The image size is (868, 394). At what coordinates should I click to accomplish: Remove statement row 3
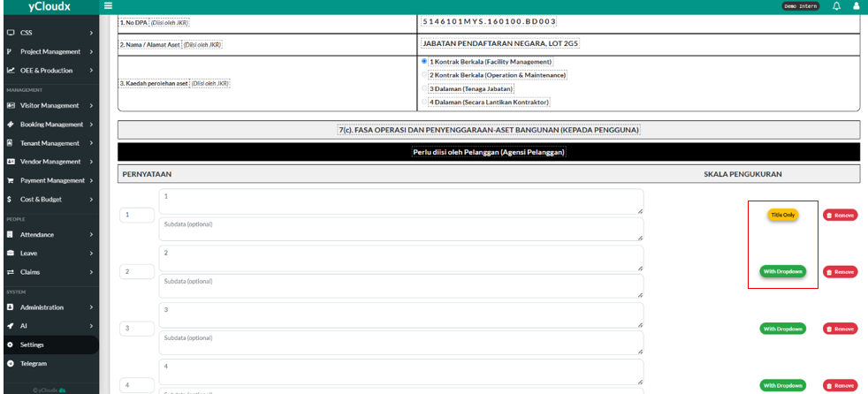click(x=840, y=329)
